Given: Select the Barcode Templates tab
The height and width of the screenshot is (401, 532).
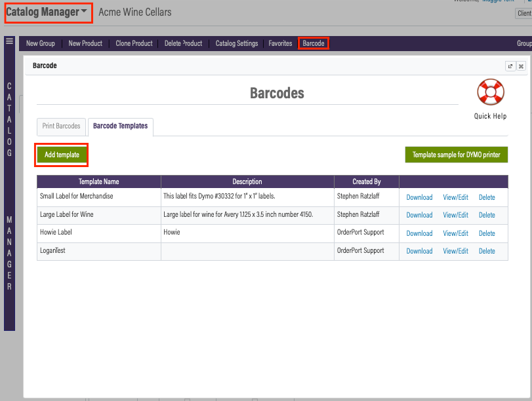Looking at the screenshot, I should (x=121, y=126).
